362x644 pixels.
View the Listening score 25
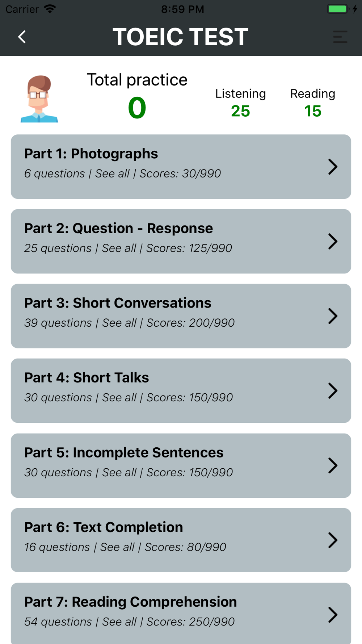point(240,111)
